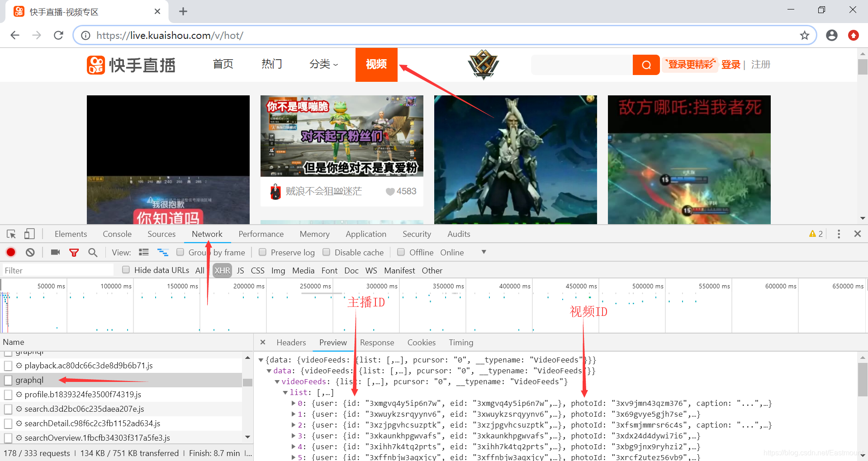Viewport: 868px width, 461px height.
Task: Click the red browser update icon
Action: (x=853, y=35)
